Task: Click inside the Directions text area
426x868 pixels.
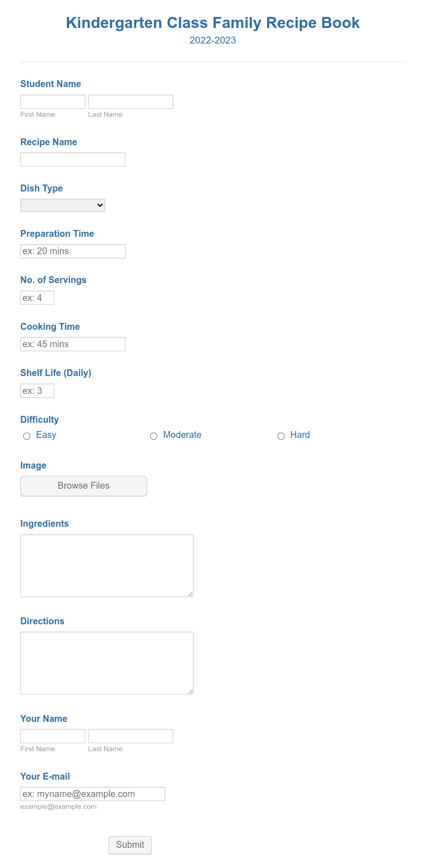Action: 107,663
